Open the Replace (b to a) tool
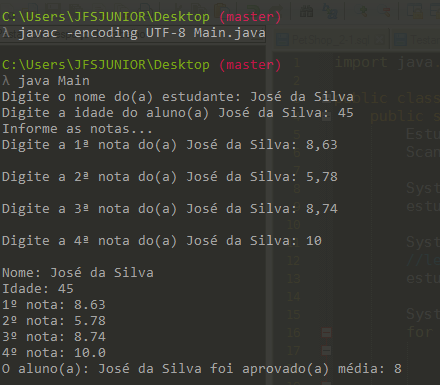Viewport: 440px width, 385px height. click(x=329, y=12)
